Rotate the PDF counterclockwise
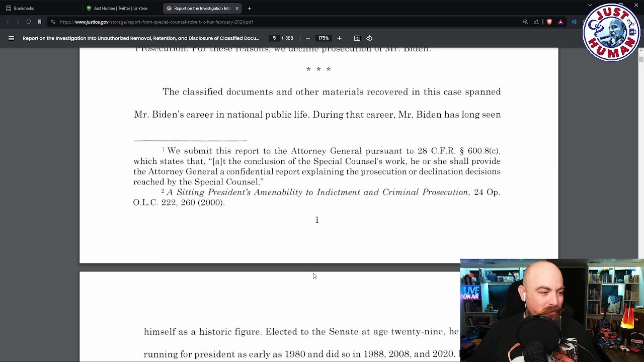Screen dimensions: 644x362 (369, 38)
